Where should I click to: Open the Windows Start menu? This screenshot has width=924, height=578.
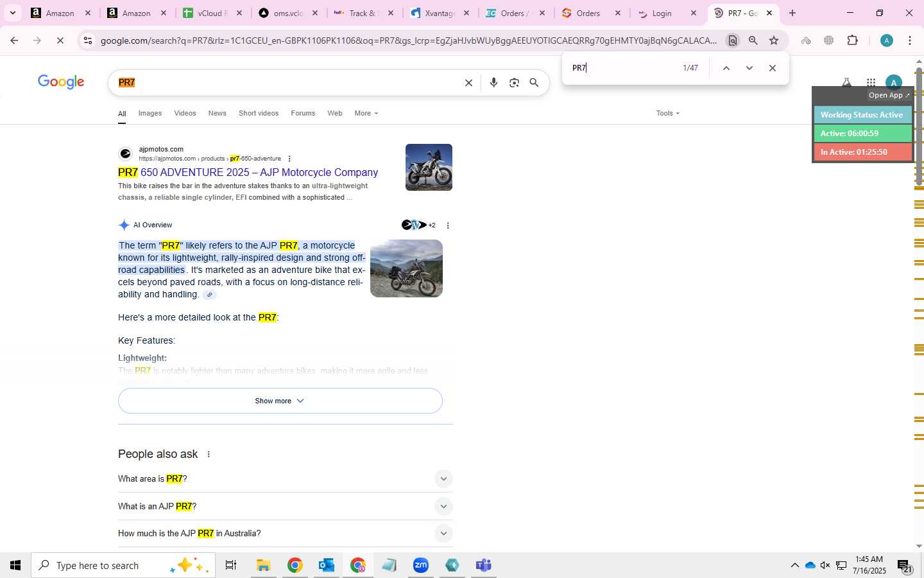[x=15, y=565]
